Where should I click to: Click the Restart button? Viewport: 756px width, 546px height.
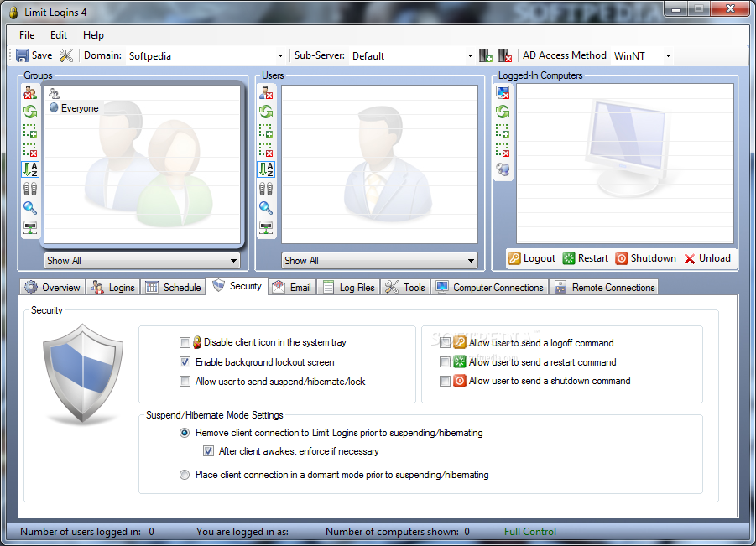click(x=586, y=259)
